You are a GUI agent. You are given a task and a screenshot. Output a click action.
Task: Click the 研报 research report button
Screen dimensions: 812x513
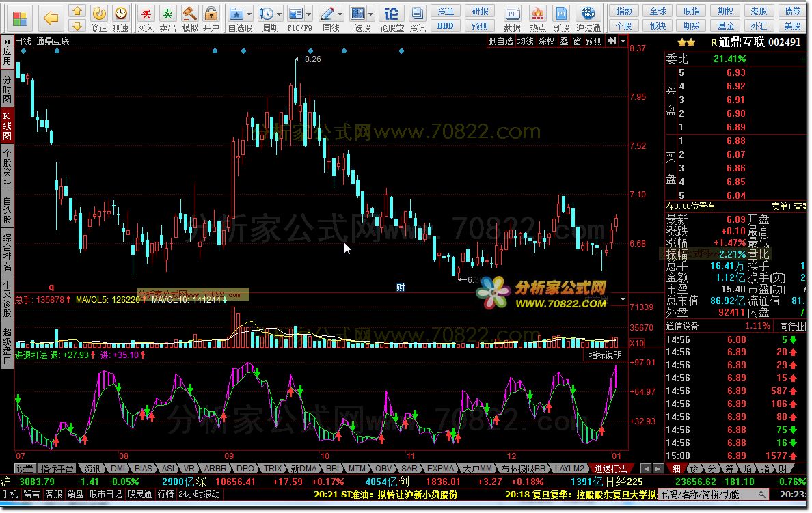[x=480, y=12]
